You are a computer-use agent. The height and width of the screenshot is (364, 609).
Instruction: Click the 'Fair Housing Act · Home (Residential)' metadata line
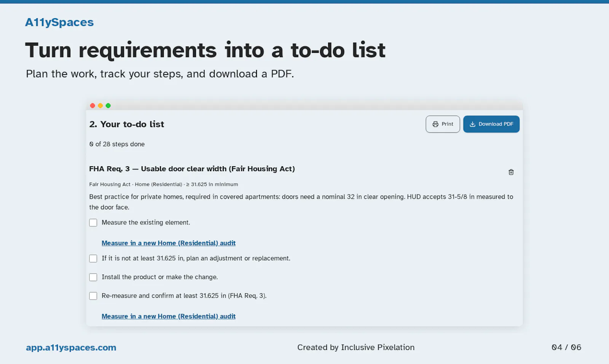(164, 184)
